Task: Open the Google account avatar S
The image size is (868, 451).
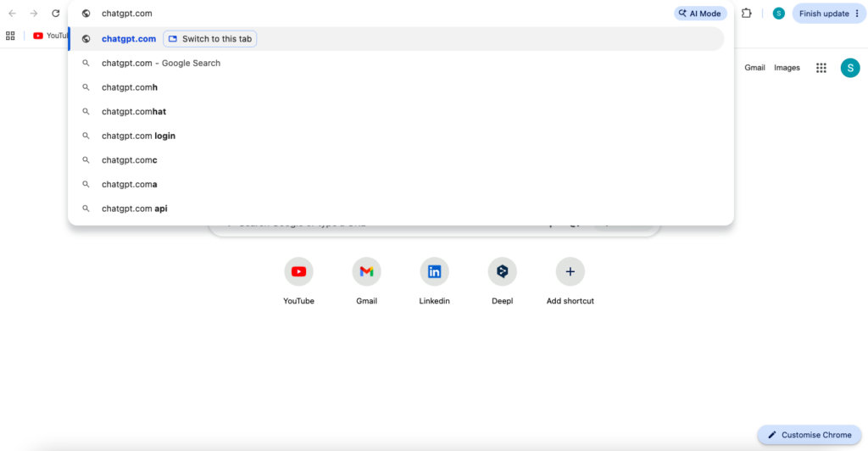Action: coord(849,68)
